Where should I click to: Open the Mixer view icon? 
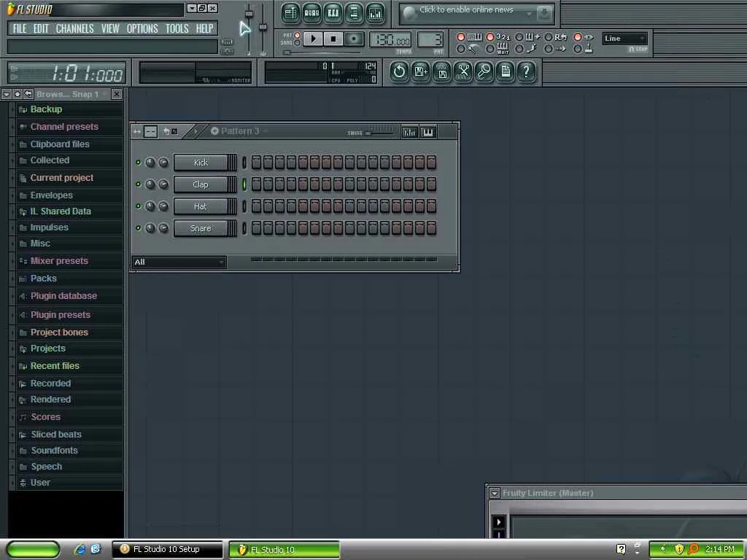[x=376, y=13]
